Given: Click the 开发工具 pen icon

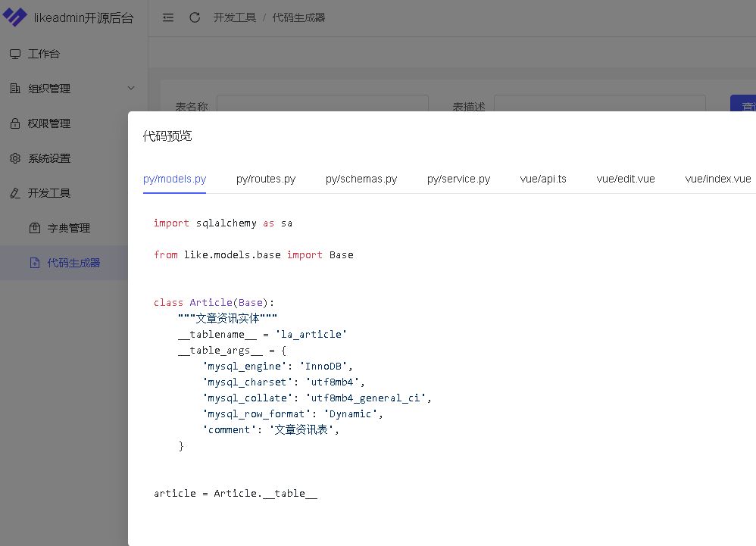Looking at the screenshot, I should click(15, 192).
